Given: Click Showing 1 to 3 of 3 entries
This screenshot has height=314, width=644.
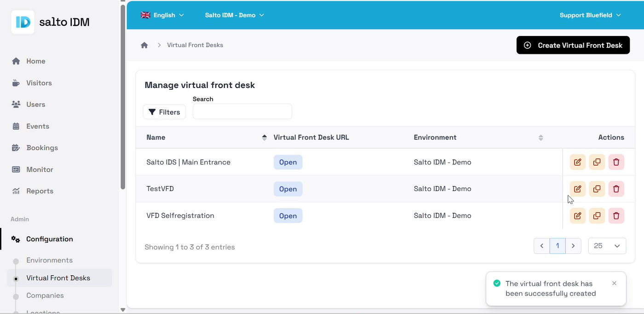Looking at the screenshot, I should point(190,247).
